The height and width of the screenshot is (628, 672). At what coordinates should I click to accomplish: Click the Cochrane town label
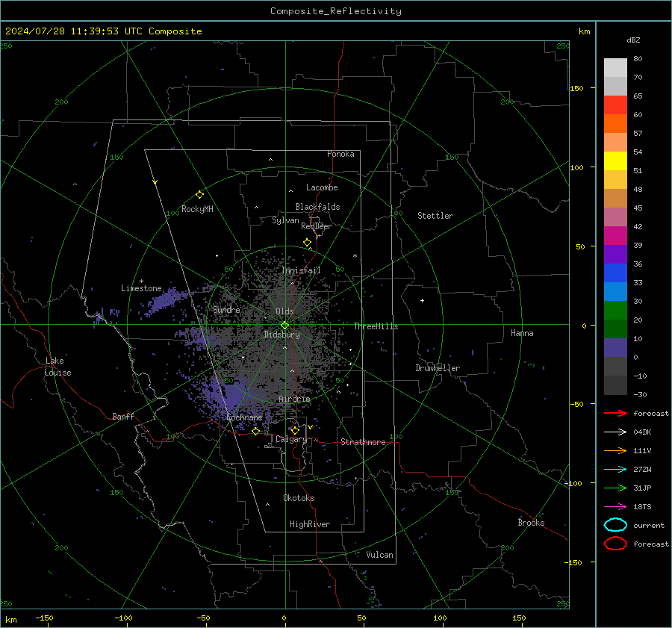[x=244, y=417]
